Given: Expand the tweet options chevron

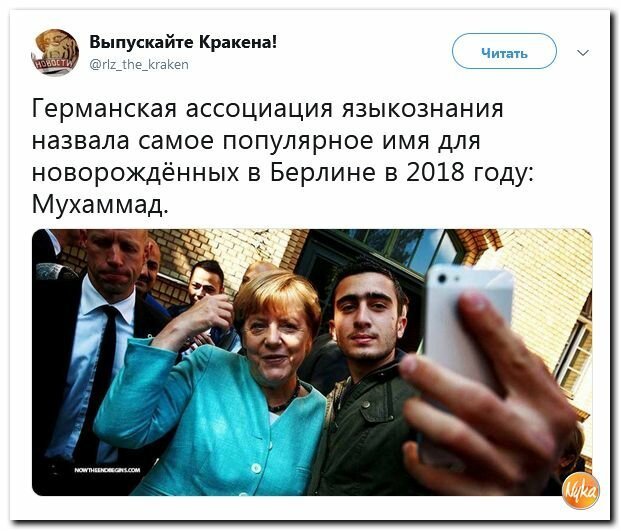Looking at the screenshot, I should (x=583, y=53).
